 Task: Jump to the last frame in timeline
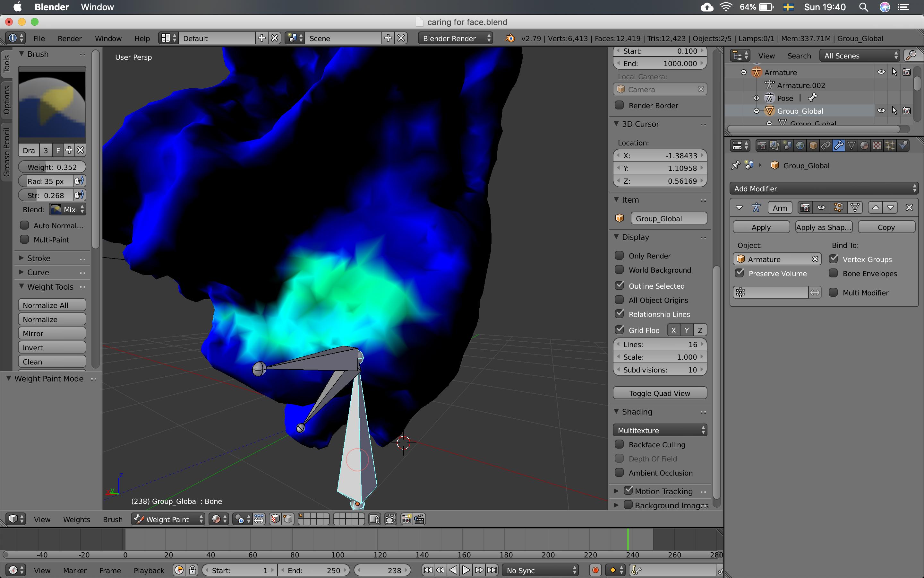[492, 570]
